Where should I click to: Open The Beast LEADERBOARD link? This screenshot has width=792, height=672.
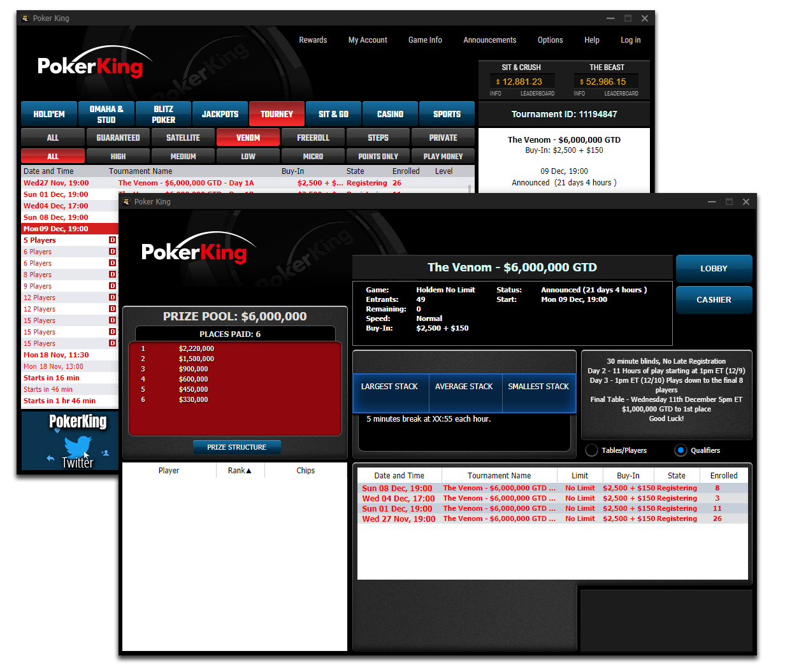621,94
